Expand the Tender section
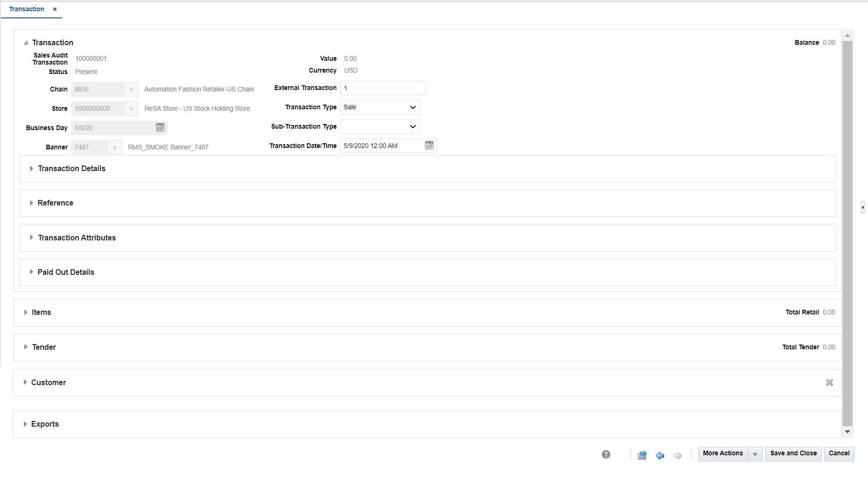 pyautogui.click(x=25, y=347)
